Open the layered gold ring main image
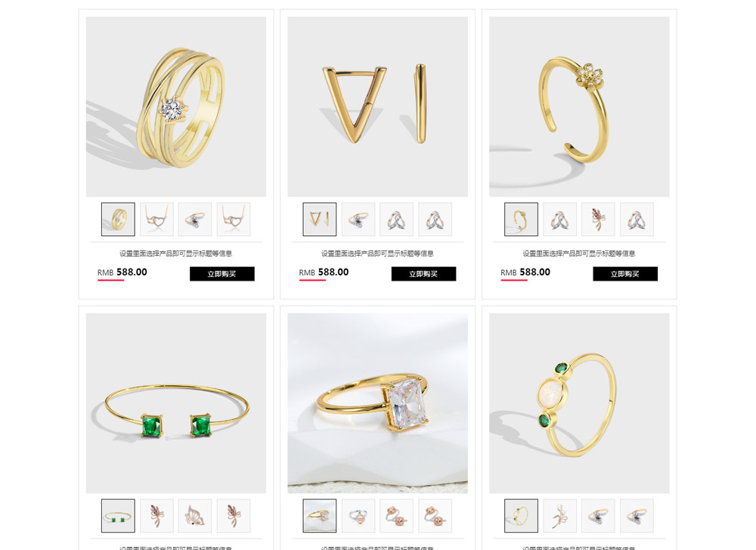Viewport: 756px width, 550px height. pyautogui.click(x=176, y=107)
